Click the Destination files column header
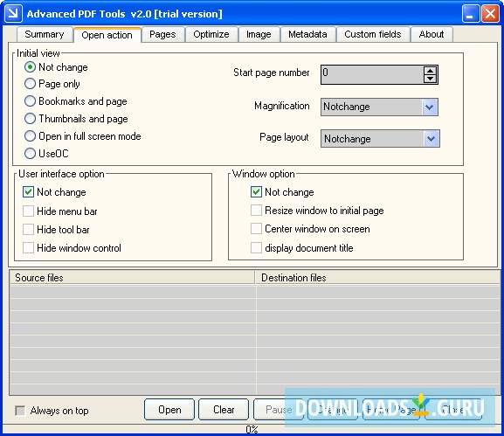This screenshot has height=436, width=504. [x=377, y=278]
